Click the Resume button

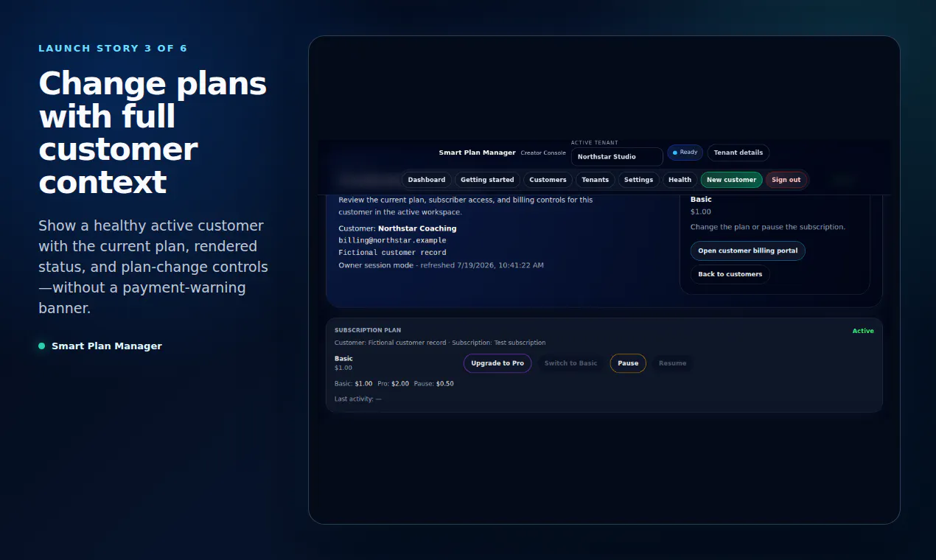[x=672, y=363]
